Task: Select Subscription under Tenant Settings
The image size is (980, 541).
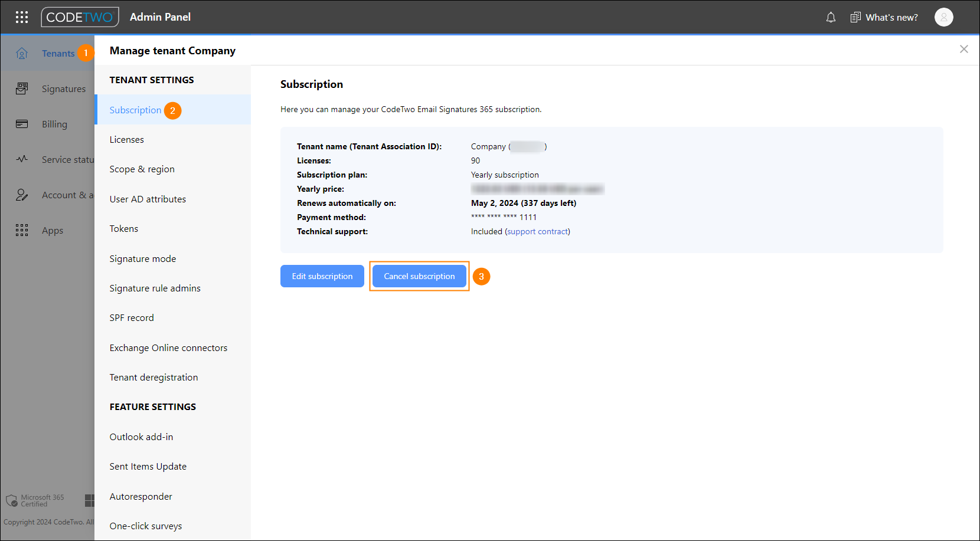Action: (135, 110)
